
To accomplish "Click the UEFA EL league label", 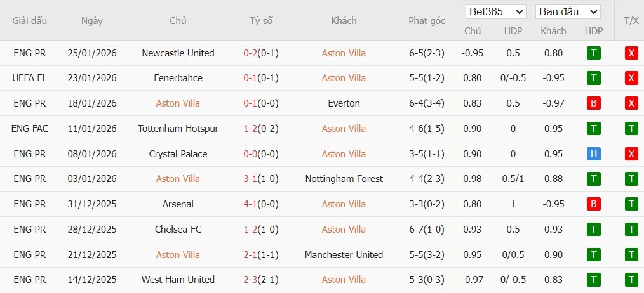I will [30, 78].
